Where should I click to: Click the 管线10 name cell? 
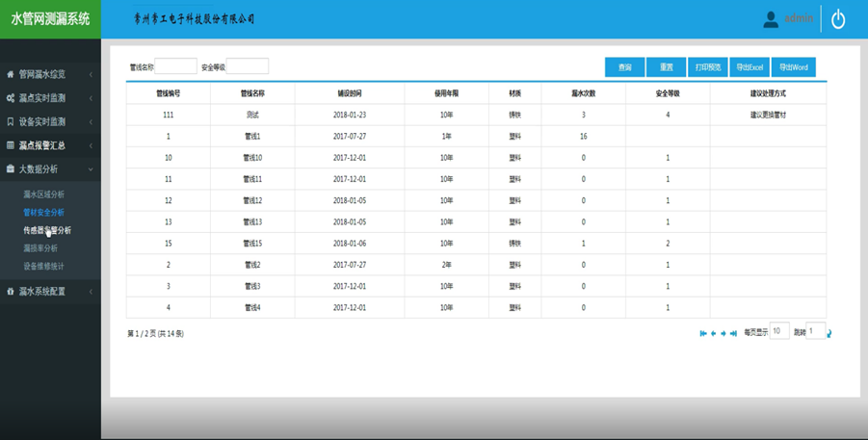coord(252,158)
